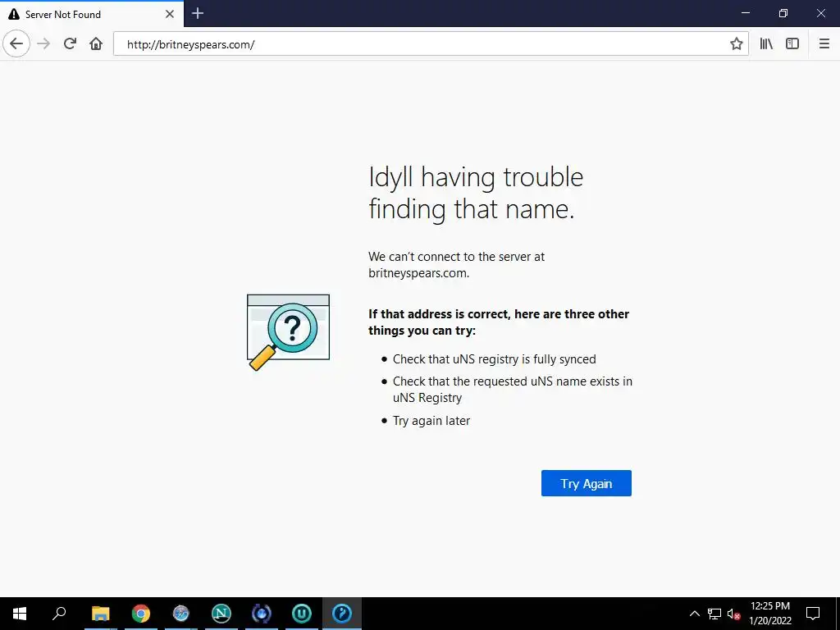Click text "Check that uNS registry is fully synced"

click(x=494, y=359)
